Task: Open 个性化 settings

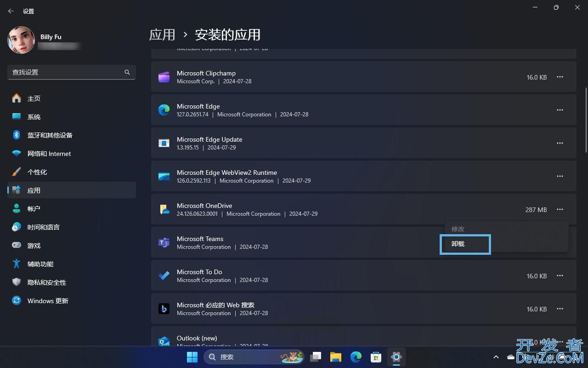Action: tap(72, 172)
